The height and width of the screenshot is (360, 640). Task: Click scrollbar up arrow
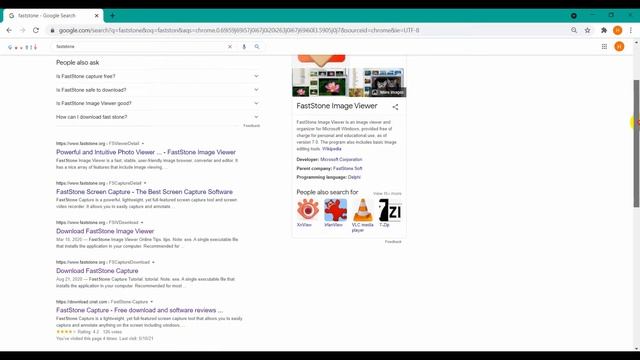[x=636, y=42]
